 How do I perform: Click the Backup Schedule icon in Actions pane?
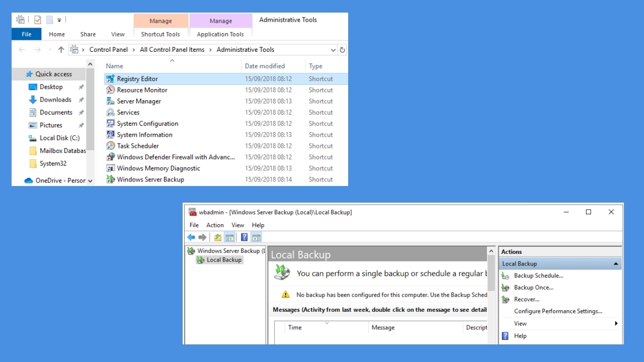[506, 276]
